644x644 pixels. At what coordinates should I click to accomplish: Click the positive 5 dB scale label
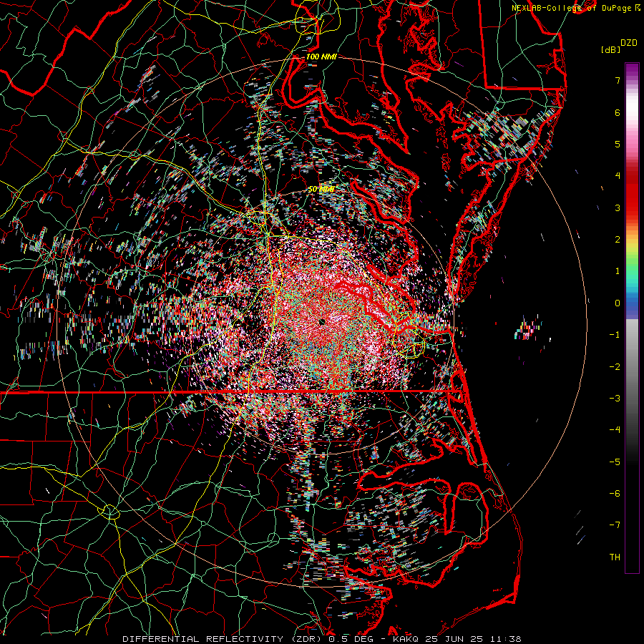click(618, 144)
